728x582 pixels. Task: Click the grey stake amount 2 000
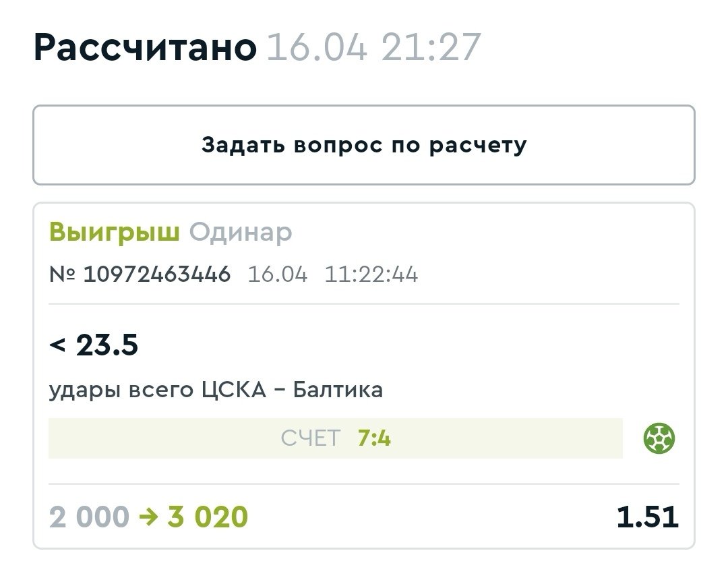88,517
